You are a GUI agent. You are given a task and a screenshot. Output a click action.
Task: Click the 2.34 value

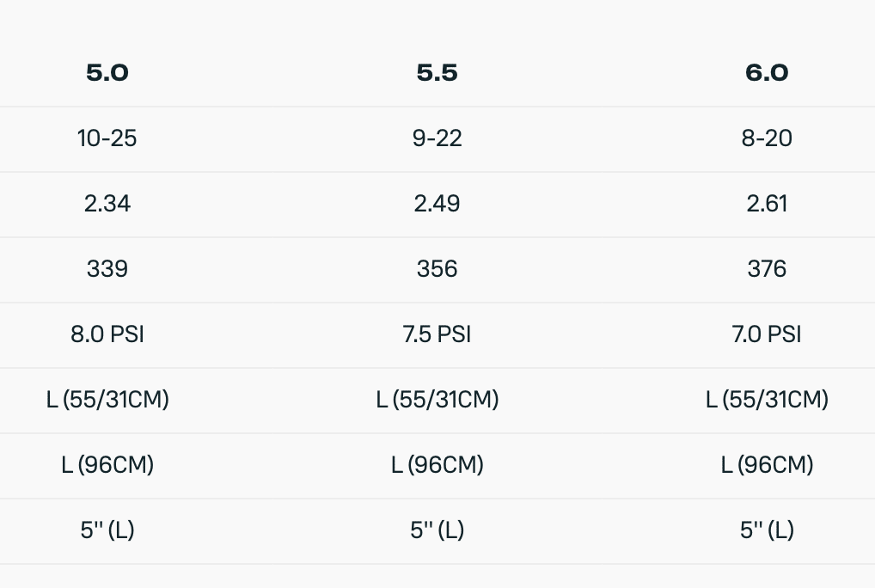107,204
